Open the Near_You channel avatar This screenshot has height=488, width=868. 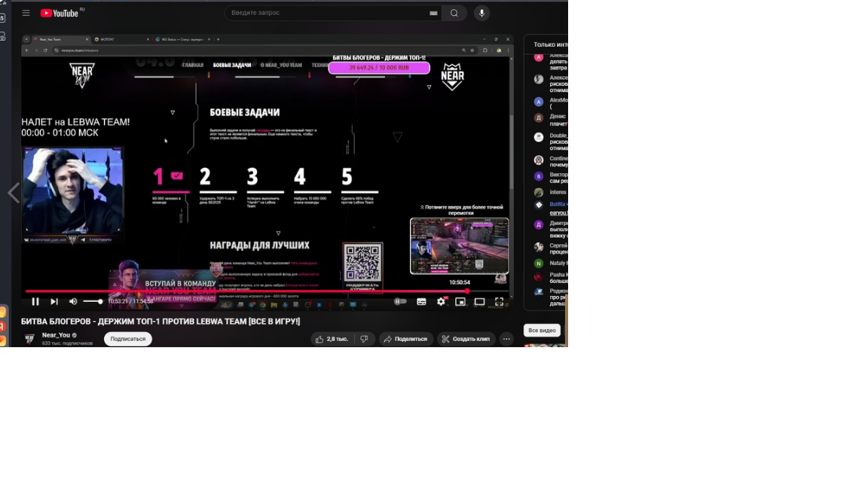coord(30,339)
